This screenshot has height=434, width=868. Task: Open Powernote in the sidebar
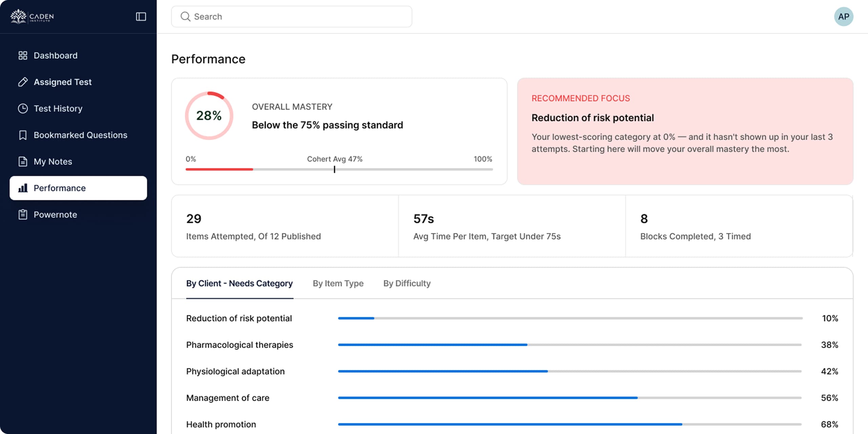(x=78, y=214)
